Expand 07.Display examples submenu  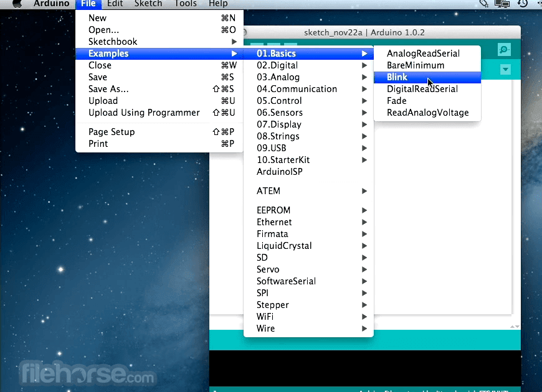(308, 124)
